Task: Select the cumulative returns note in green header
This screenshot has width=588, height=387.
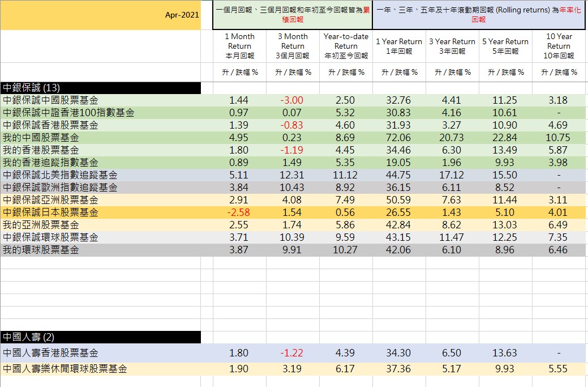Action: point(293,15)
